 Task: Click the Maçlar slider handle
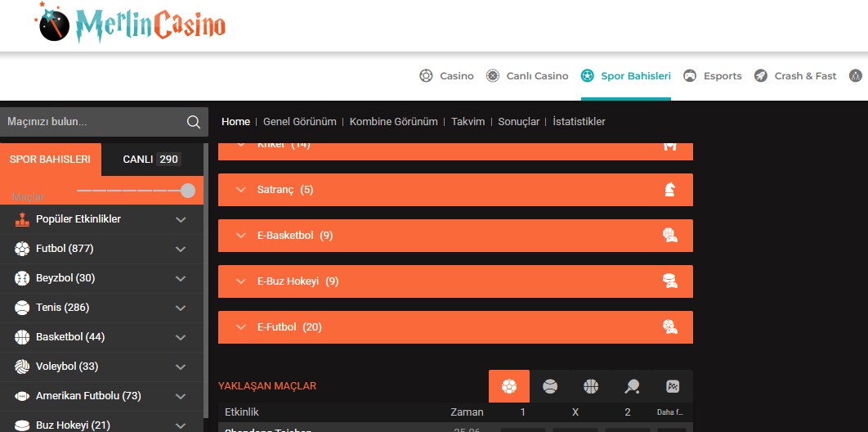click(x=188, y=191)
